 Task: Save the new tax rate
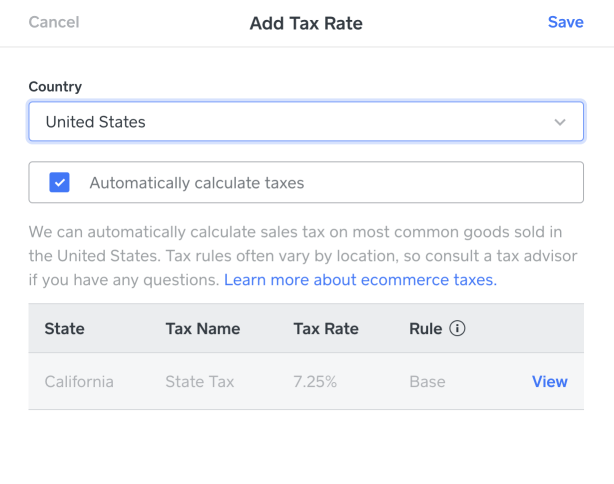click(x=565, y=22)
